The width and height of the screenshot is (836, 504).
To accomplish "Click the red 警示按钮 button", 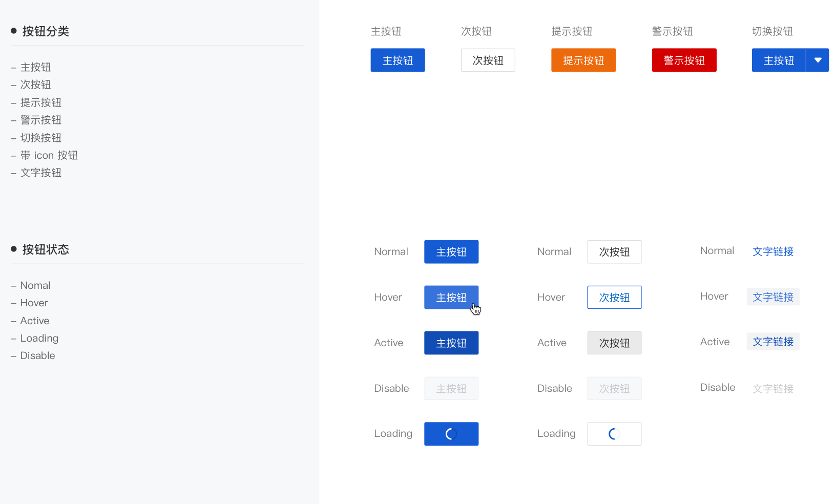I will coord(684,60).
